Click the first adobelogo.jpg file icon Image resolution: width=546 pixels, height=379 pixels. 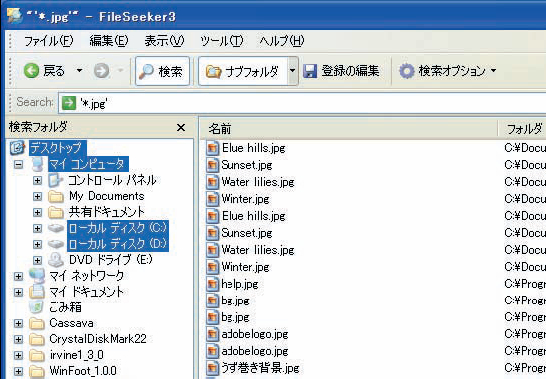point(212,335)
